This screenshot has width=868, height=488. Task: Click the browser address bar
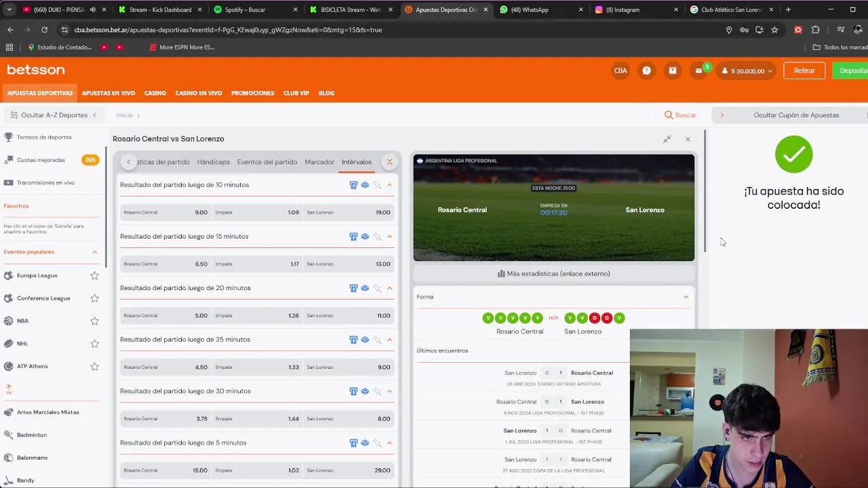393,30
